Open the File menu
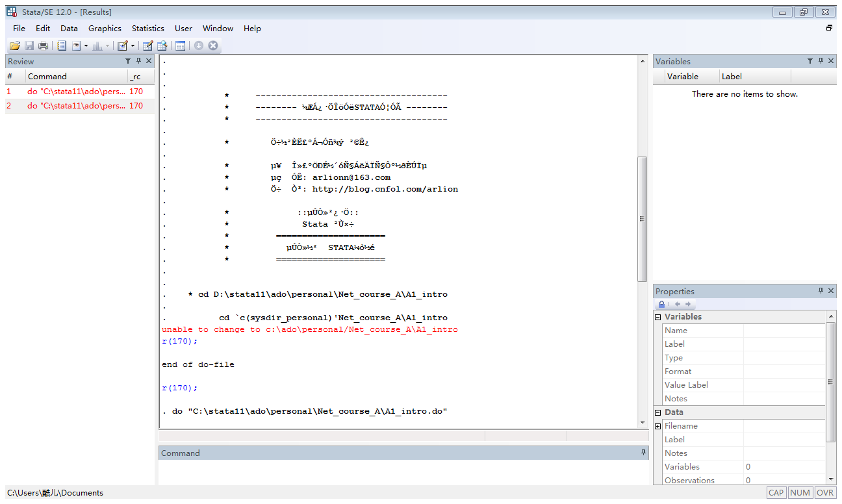The image size is (842, 504). 19,28
